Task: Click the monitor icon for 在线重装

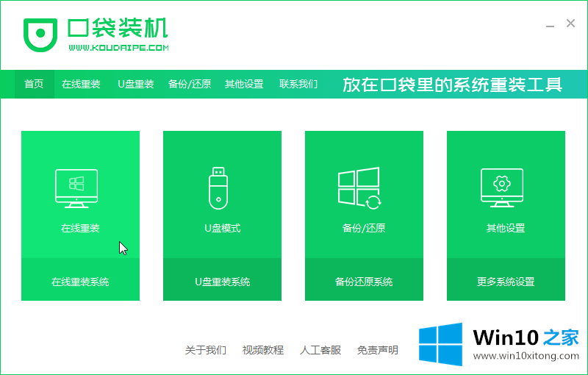Action: (76, 189)
